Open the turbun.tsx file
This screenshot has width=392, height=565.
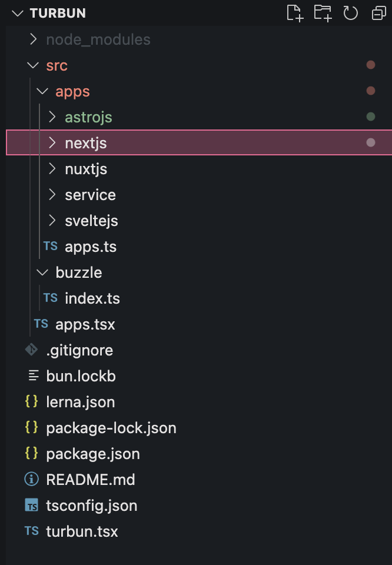coord(82,532)
